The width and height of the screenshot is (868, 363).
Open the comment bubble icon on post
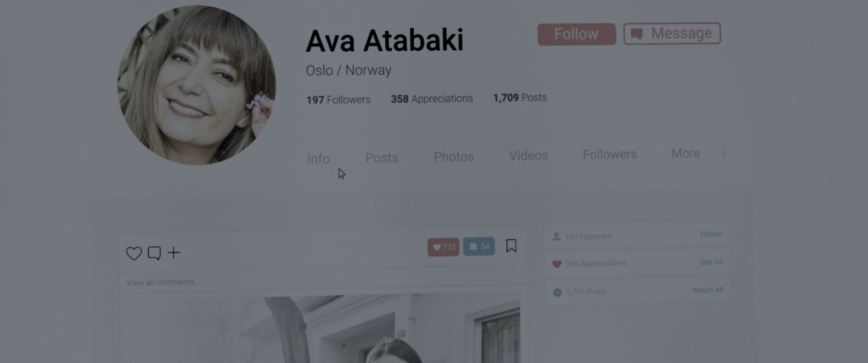coord(154,253)
